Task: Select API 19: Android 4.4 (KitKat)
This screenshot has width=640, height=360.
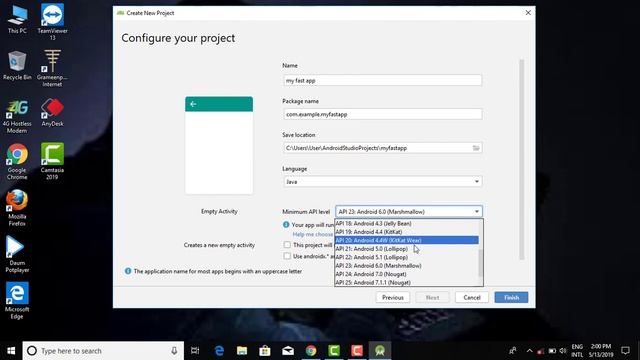Action: pos(407,232)
